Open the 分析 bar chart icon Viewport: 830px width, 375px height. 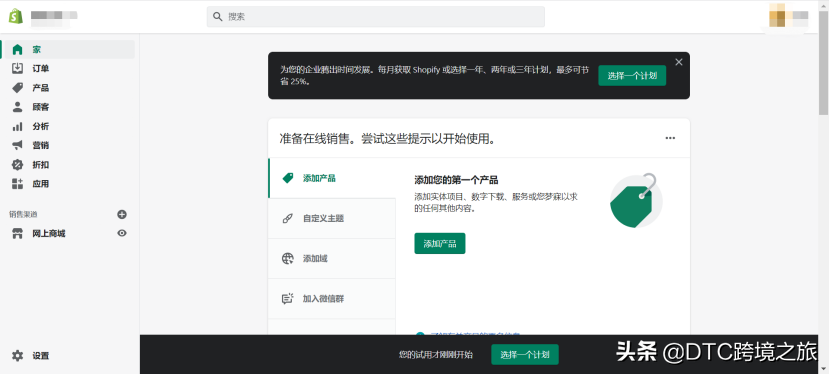coord(17,127)
